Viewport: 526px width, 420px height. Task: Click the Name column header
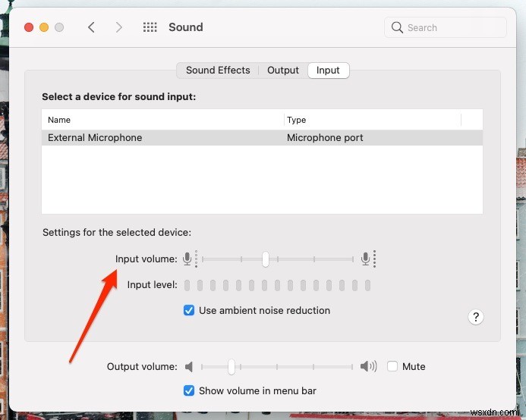162,120
